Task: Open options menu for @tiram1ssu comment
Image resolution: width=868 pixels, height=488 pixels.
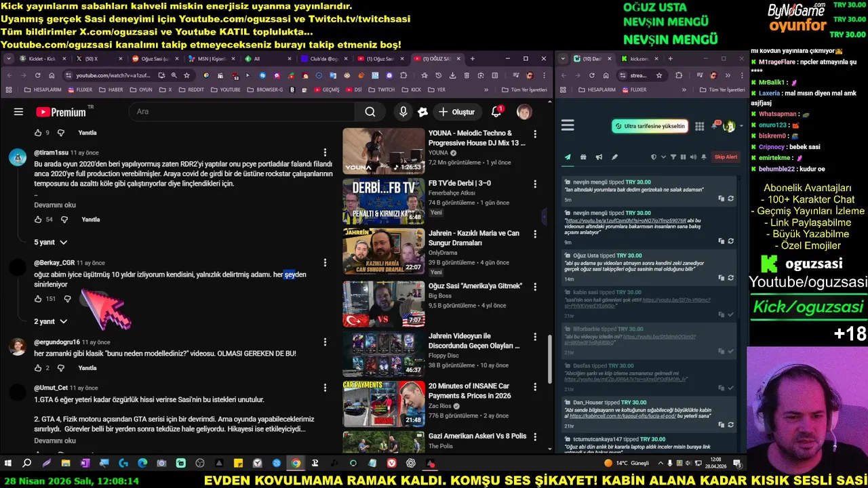Action: [325, 152]
